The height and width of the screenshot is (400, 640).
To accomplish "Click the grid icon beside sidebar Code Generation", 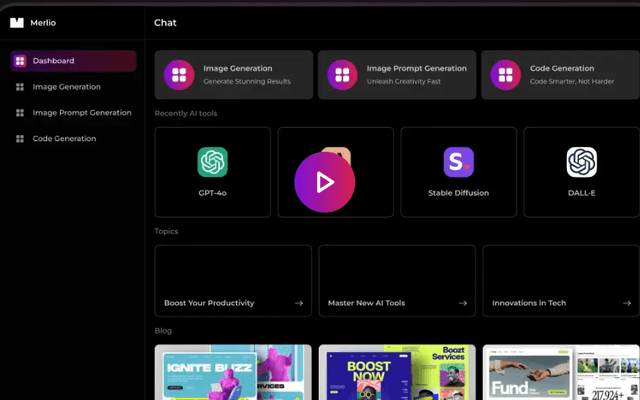I will click(20, 139).
